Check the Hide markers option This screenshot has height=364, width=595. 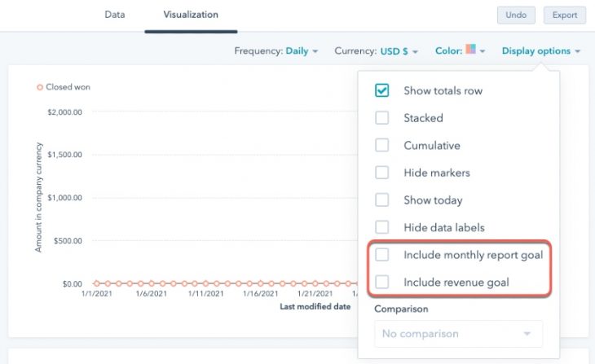coord(381,173)
